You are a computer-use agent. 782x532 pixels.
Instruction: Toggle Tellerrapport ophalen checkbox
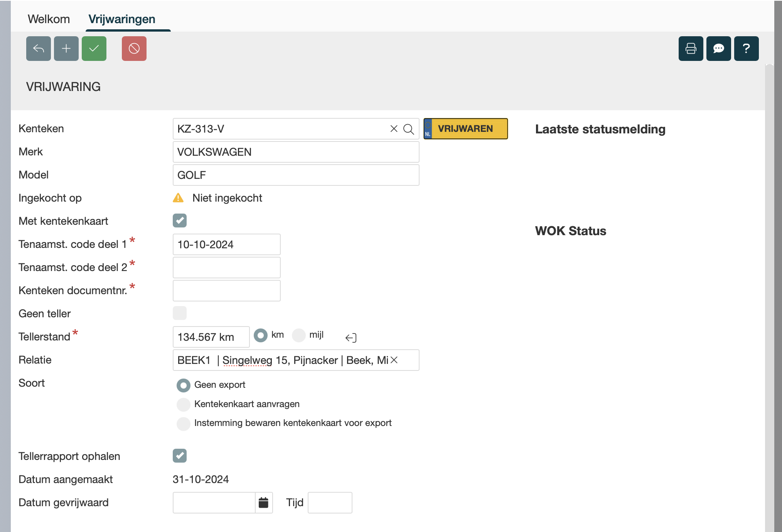[x=180, y=456]
